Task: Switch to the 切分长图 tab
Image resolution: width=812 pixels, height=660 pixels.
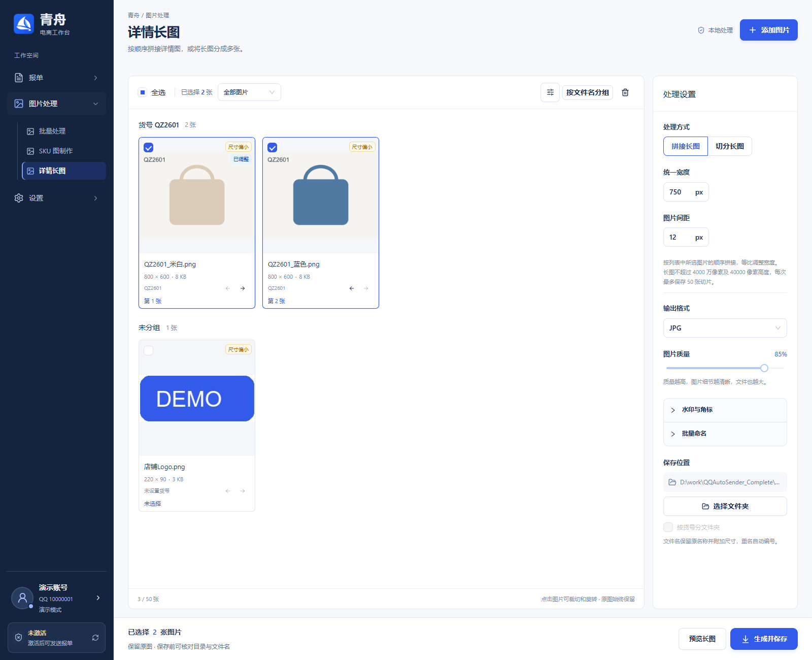Action: click(x=730, y=146)
